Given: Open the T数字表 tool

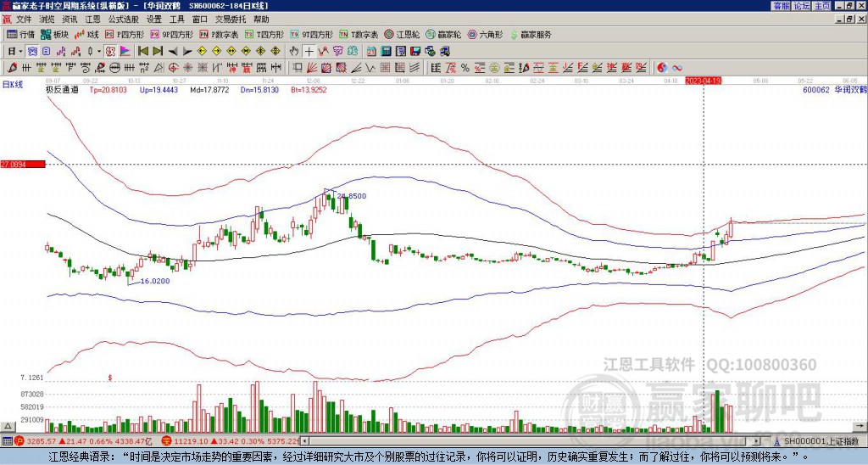Looking at the screenshot, I should 359,34.
